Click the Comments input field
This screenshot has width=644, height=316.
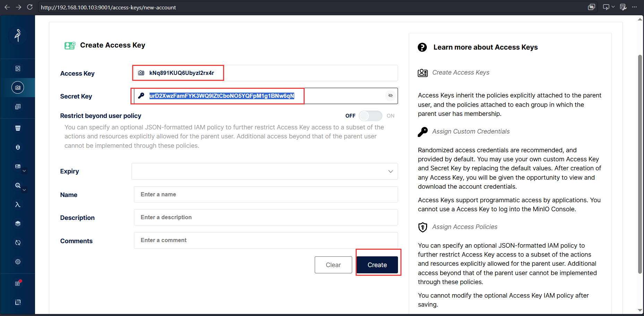pos(266,240)
